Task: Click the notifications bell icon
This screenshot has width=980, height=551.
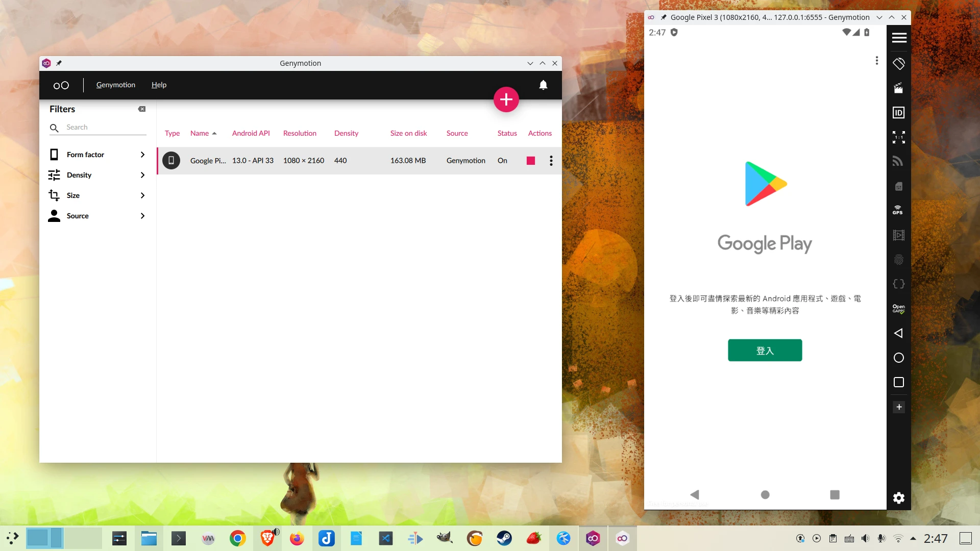Action: click(543, 85)
